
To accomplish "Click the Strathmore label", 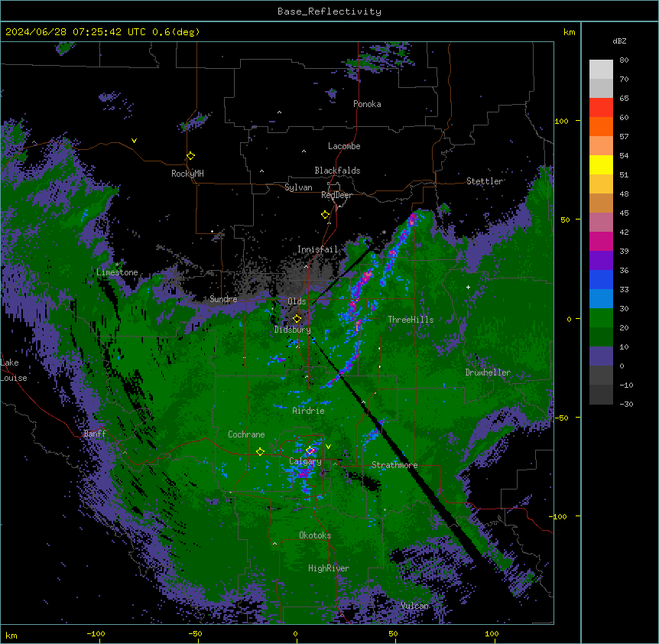I will (x=394, y=465).
